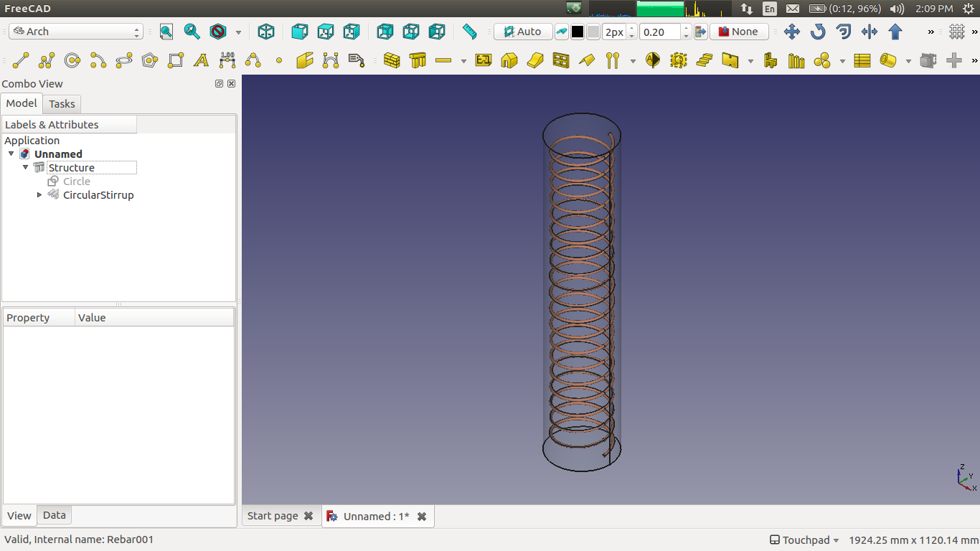Create an Arch Wall
Screen dimensions: 980x551
pyautogui.click(x=392, y=60)
